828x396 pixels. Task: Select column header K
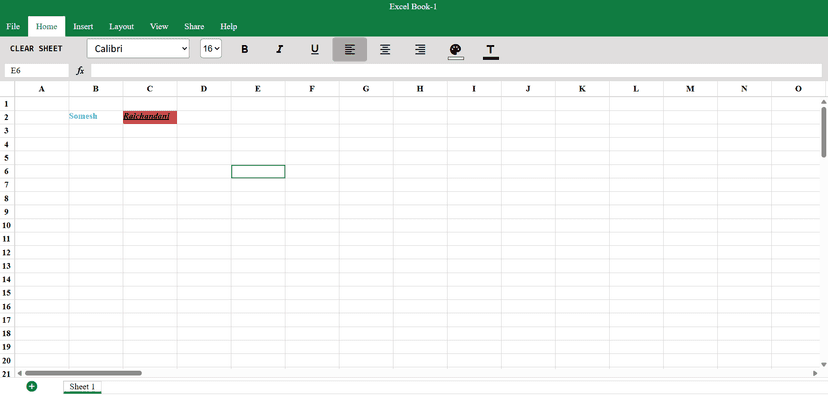(582, 89)
